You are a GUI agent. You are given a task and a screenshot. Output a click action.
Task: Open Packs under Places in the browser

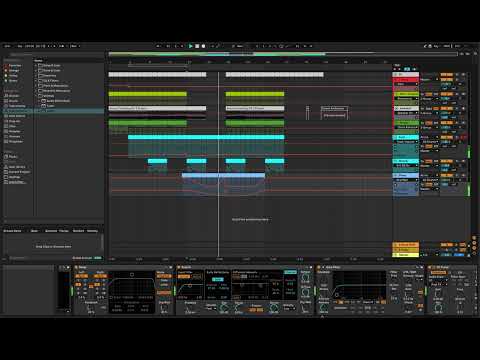[11, 157]
